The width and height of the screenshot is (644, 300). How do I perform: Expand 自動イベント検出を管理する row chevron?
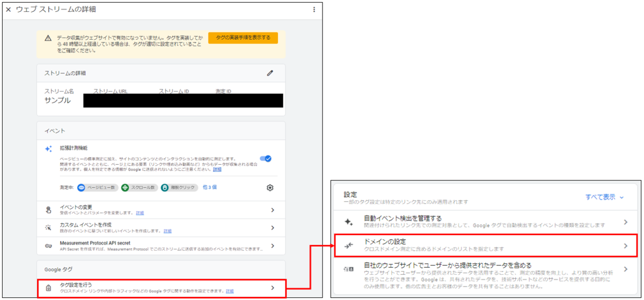(625, 222)
